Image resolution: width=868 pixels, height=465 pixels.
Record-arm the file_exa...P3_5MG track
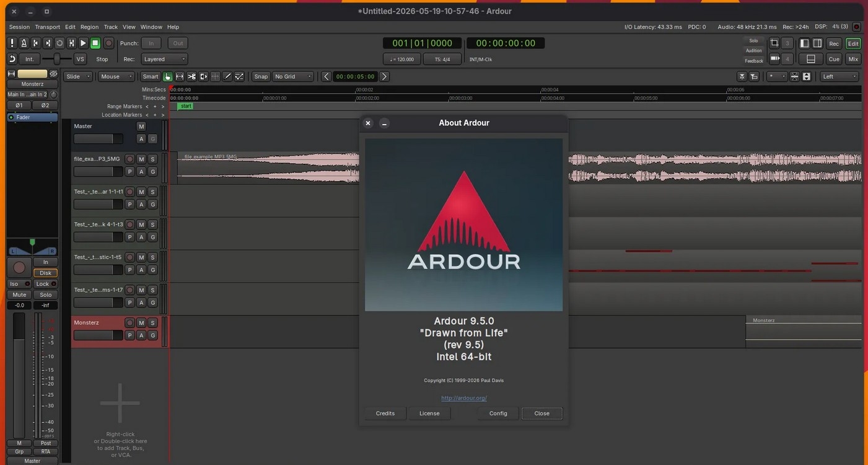click(130, 159)
